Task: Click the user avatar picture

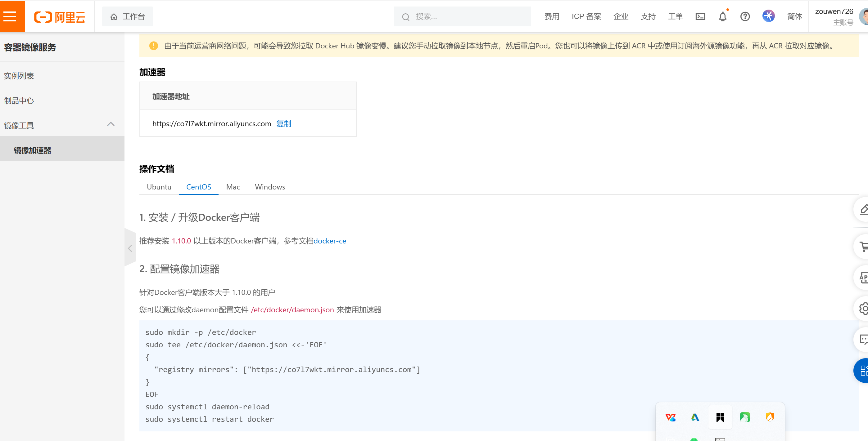Action: (863, 16)
